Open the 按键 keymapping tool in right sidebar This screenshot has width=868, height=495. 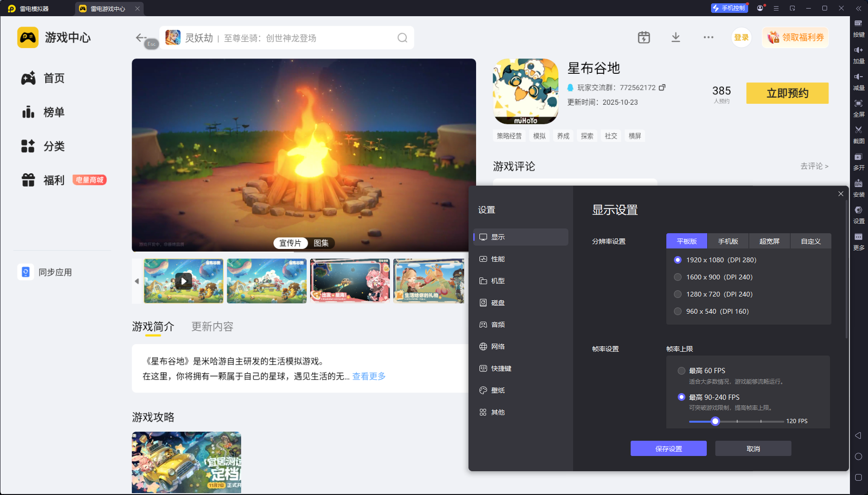coord(858,29)
